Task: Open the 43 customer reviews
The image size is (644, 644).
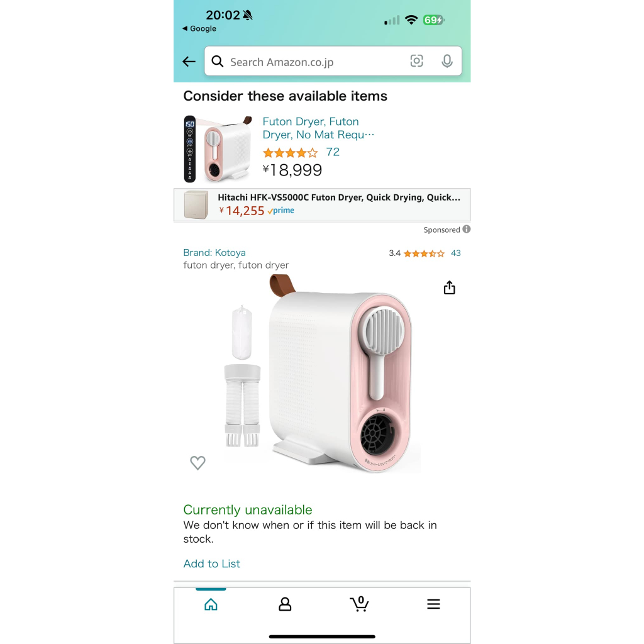Action: coord(455,253)
